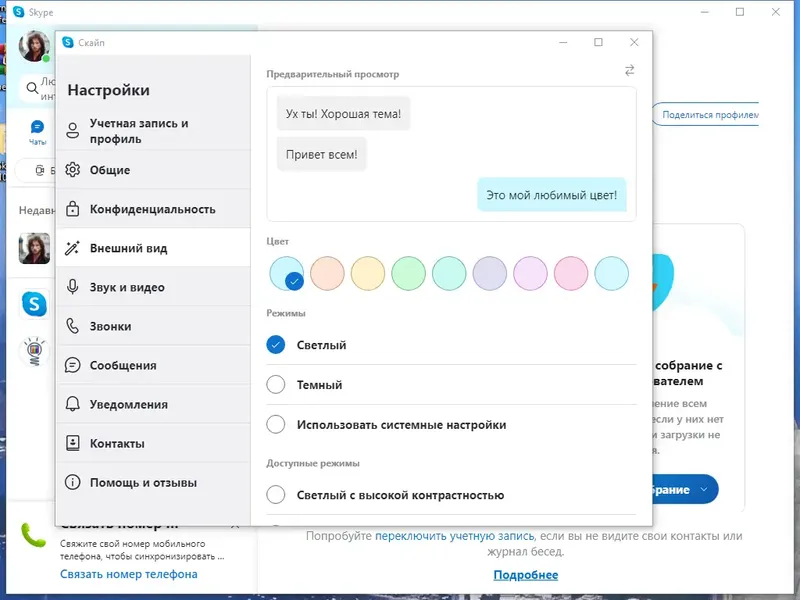The width and height of the screenshot is (800, 600).
Task: Open the Помощь и отзывы section
Action: click(x=153, y=483)
